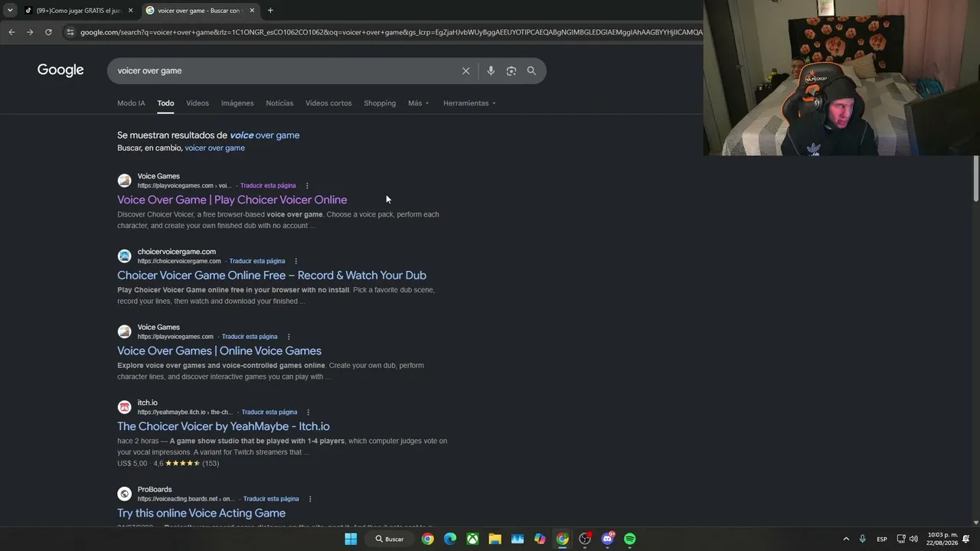Open Voice Over Games Online Voice Games result
Image resolution: width=980 pixels, height=551 pixels.
pos(219,351)
